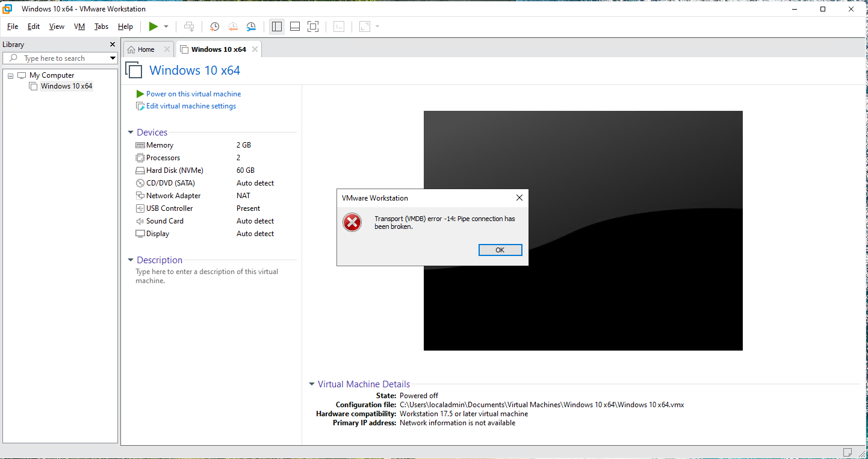Click the '60 GB' hard disk value
This screenshot has width=868, height=459.
coord(246,170)
